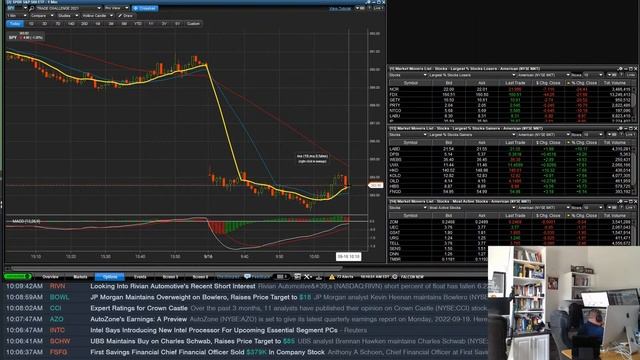Image resolution: width=640 pixels, height=360 pixels.
Task: Select the 3D time range
Action: tap(44, 24)
